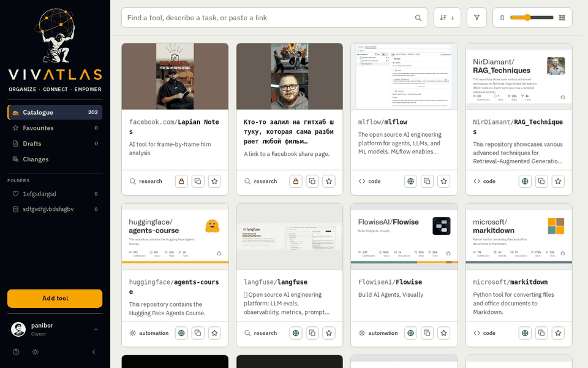This screenshot has height=368, width=588.
Task: Open the Lapian Notes card thumbnail image
Action: click(x=175, y=76)
